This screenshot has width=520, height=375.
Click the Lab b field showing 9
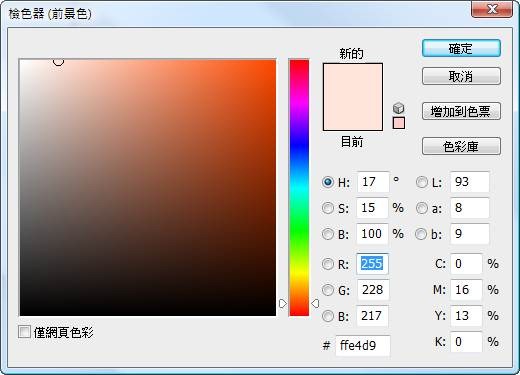pyautogui.click(x=470, y=234)
